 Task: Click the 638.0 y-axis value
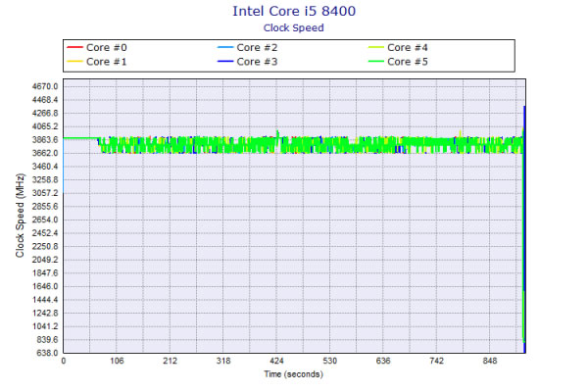[x=47, y=353]
